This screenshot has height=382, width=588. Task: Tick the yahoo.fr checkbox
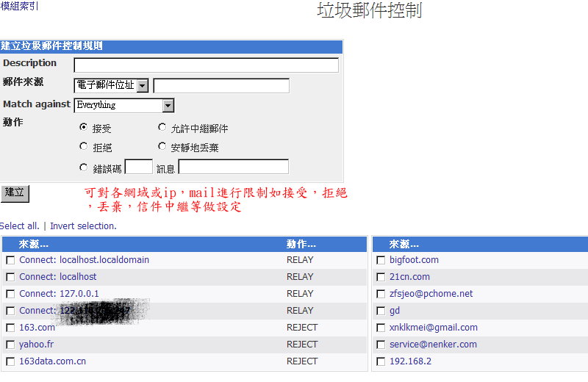pyautogui.click(x=10, y=345)
